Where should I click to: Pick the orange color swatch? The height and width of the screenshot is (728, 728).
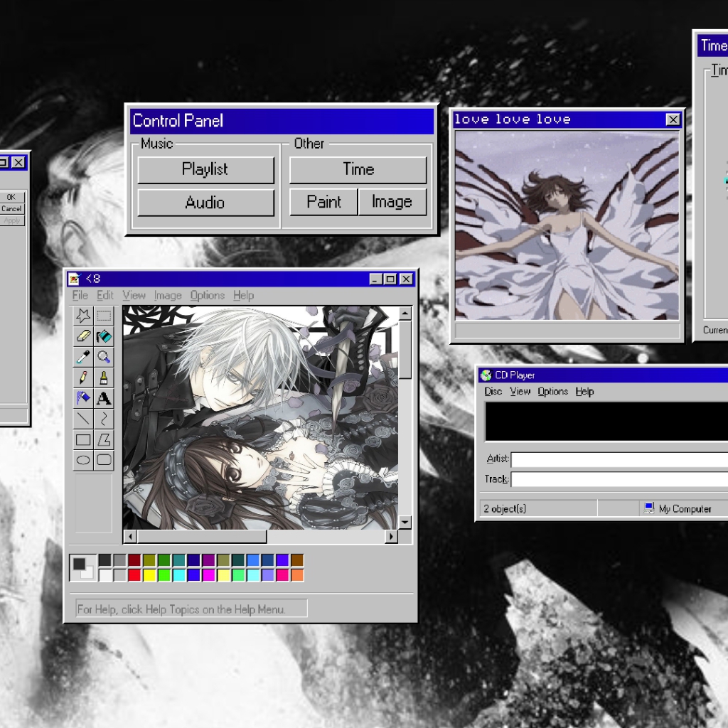[297, 575]
